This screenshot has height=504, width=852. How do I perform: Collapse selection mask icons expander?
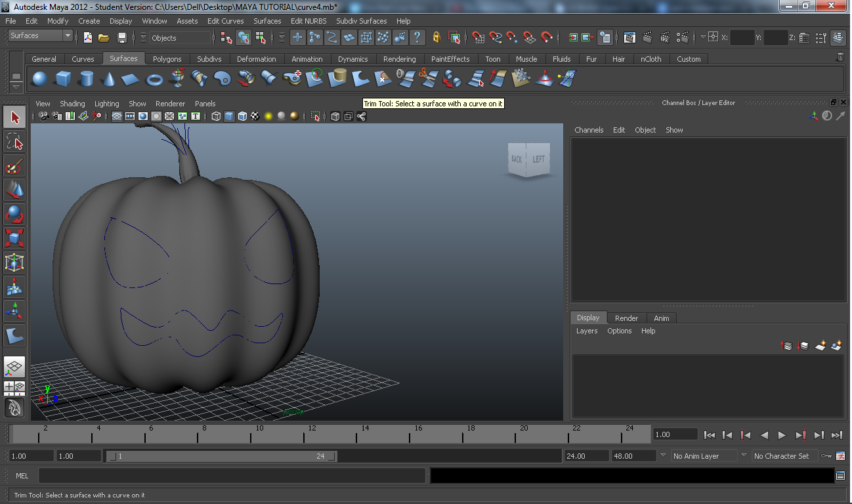[282, 37]
